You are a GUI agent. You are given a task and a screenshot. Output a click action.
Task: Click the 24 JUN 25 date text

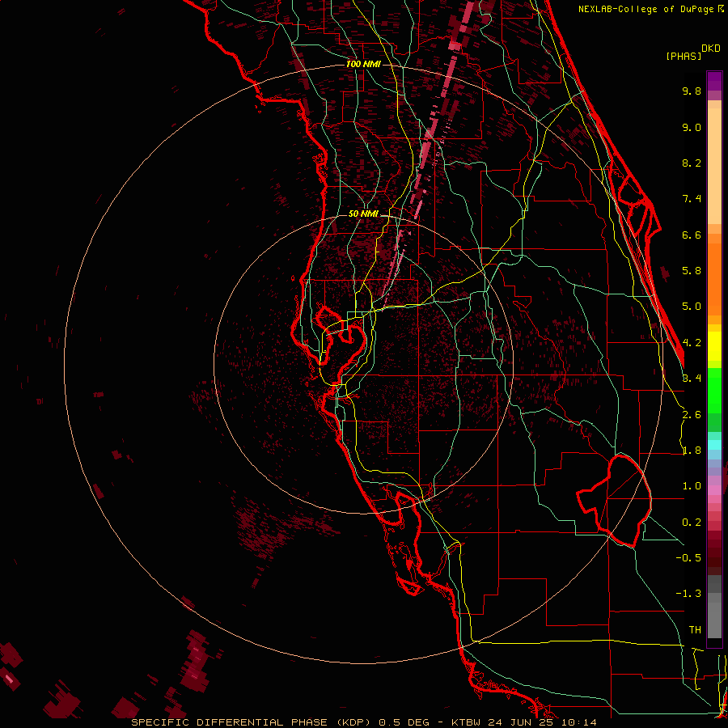click(x=519, y=722)
